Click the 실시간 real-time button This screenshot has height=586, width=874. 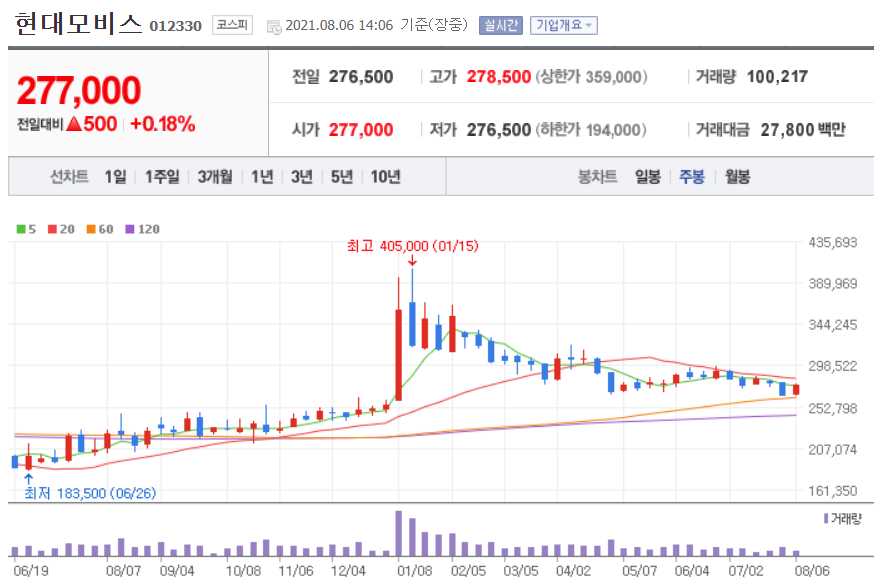[x=501, y=25]
